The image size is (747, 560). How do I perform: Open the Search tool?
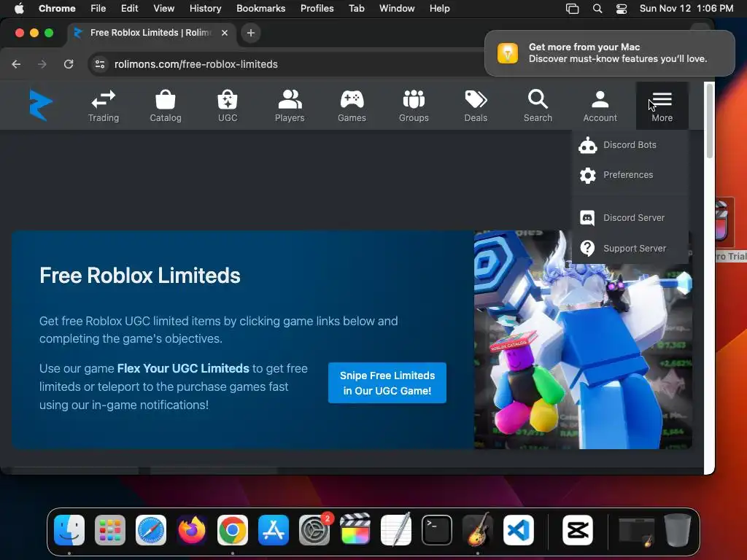(538, 106)
